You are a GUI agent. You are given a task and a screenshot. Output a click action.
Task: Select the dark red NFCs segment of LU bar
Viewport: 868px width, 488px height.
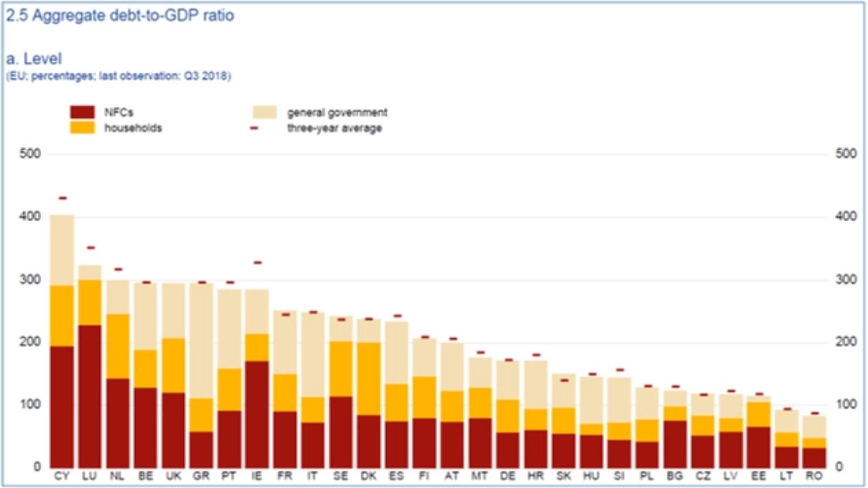coord(90,396)
